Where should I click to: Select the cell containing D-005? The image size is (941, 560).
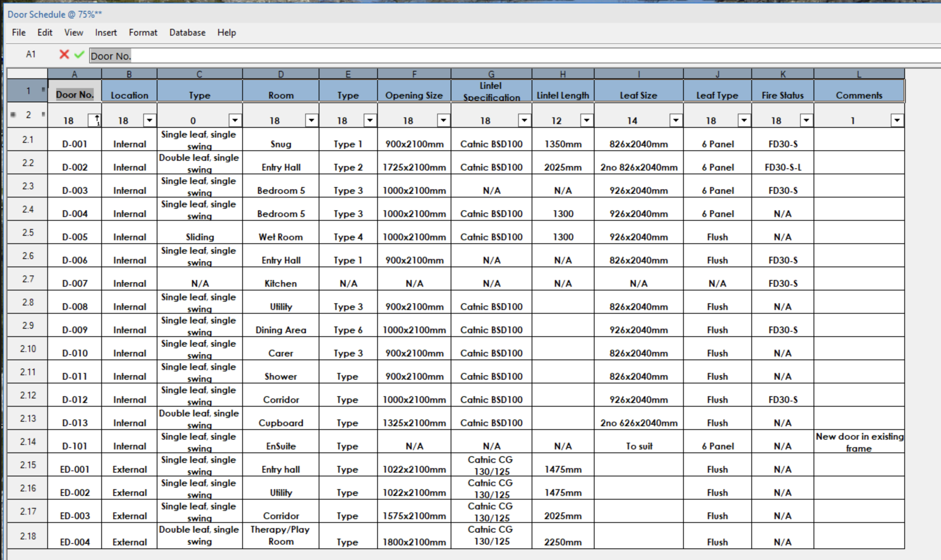(75, 237)
